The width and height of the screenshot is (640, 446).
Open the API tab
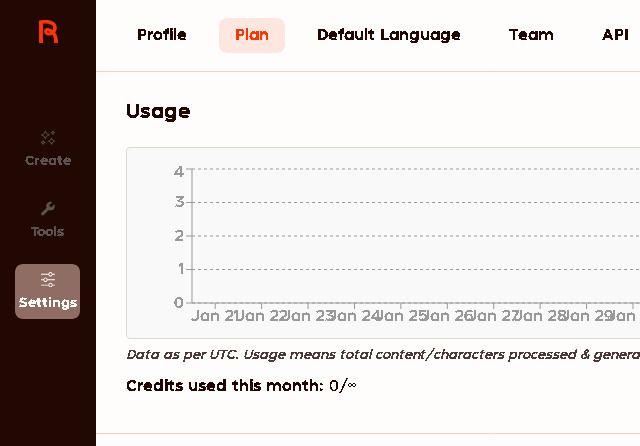pos(615,35)
